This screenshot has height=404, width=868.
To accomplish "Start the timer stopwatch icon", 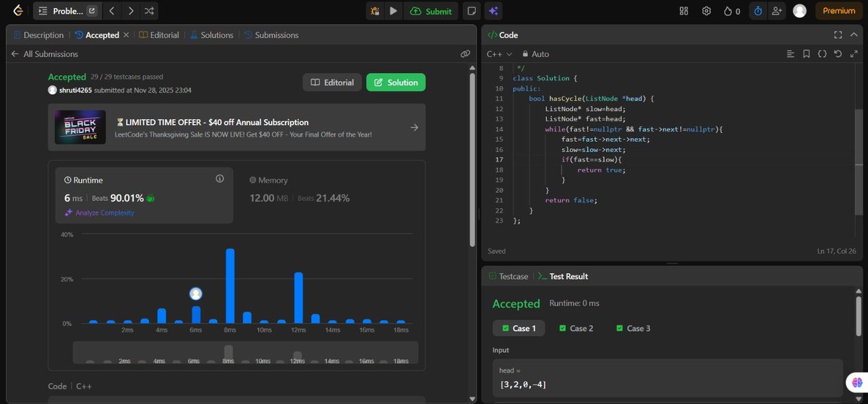I will [x=757, y=11].
